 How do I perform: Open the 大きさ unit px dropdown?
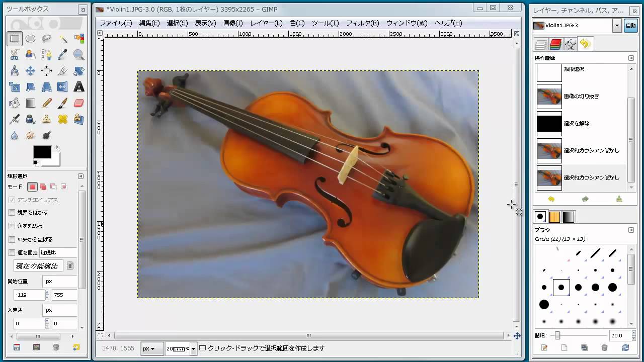click(x=60, y=310)
